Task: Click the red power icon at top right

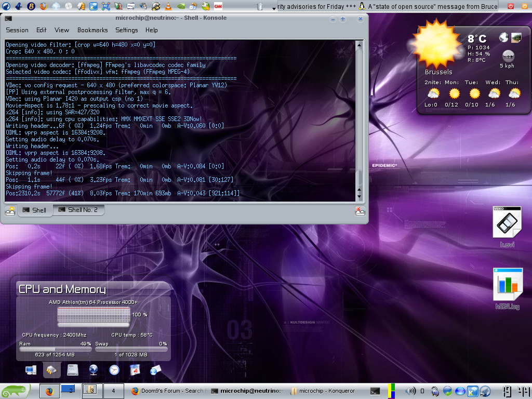Action: [510, 6]
